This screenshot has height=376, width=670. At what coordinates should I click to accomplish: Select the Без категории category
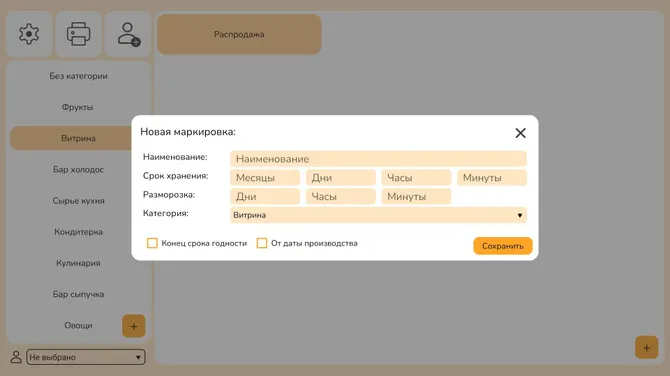[78, 76]
